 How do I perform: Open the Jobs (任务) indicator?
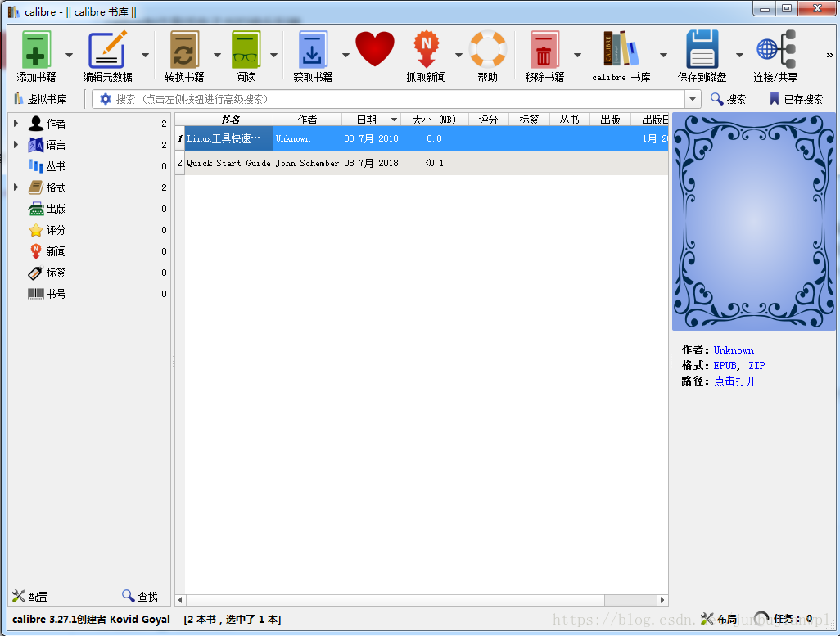pos(784,620)
